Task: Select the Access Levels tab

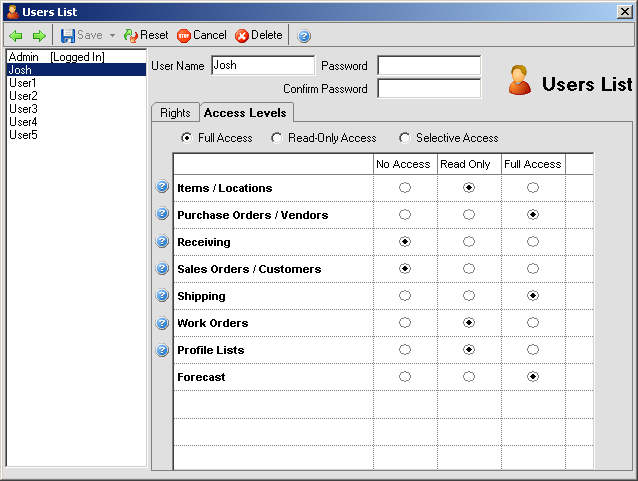Action: tap(246, 113)
